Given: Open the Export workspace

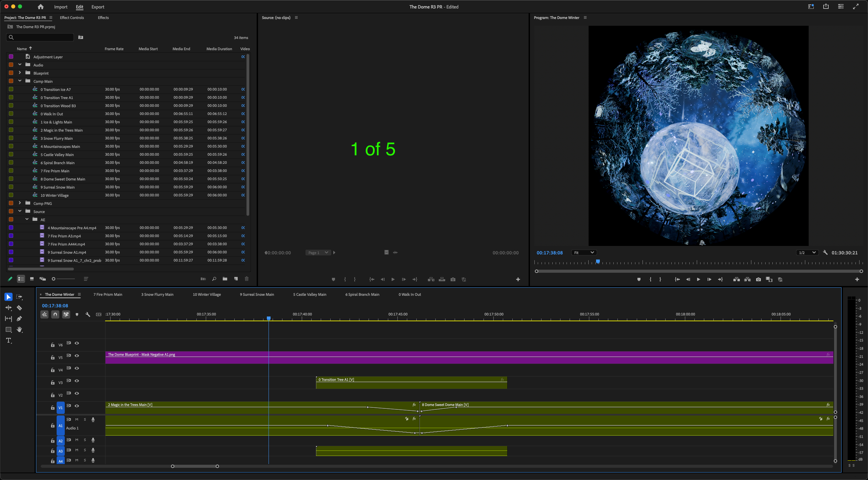Looking at the screenshot, I should coord(98,7).
